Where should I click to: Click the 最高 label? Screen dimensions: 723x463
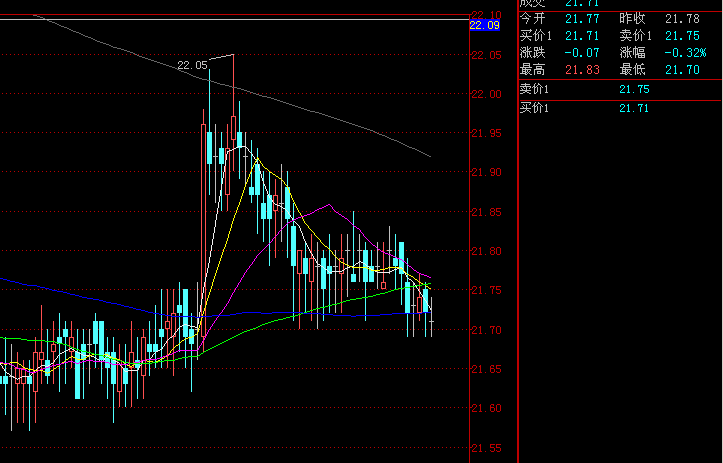532,70
